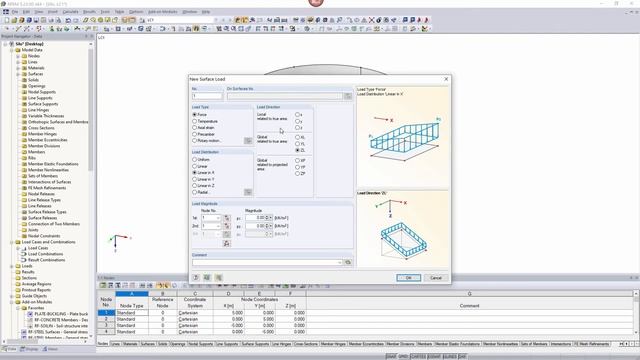640x360 pixels.
Task: Click the load No. input field
Action: point(207,96)
